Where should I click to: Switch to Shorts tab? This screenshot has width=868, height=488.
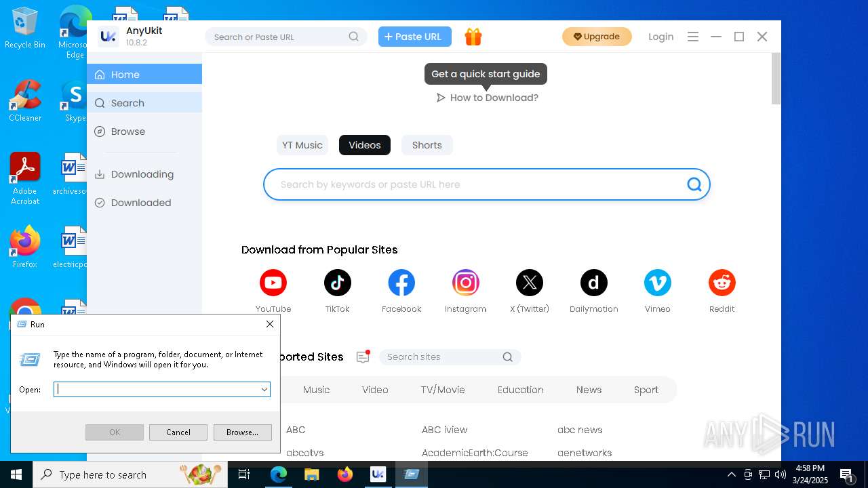427,145
